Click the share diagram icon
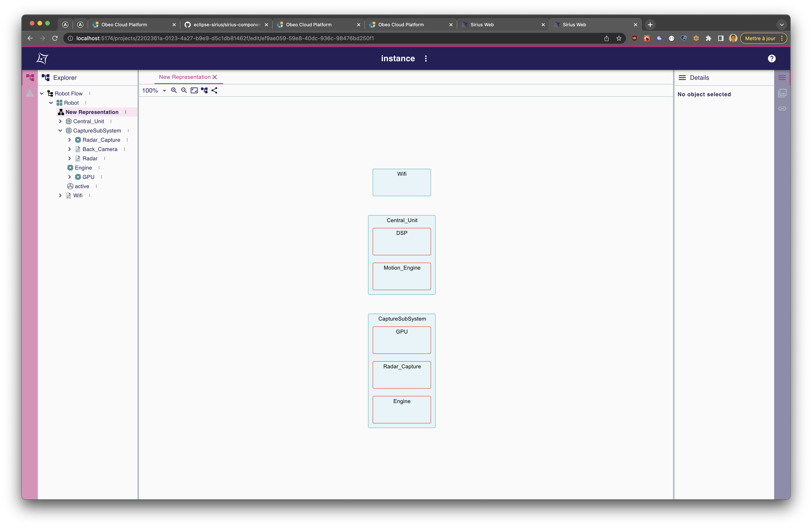This screenshot has height=528, width=812. click(x=214, y=90)
